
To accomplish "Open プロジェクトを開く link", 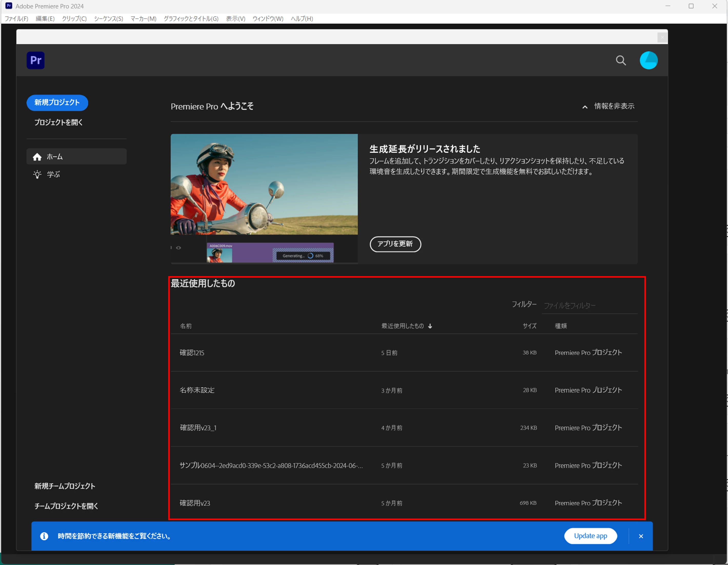I will pyautogui.click(x=59, y=122).
